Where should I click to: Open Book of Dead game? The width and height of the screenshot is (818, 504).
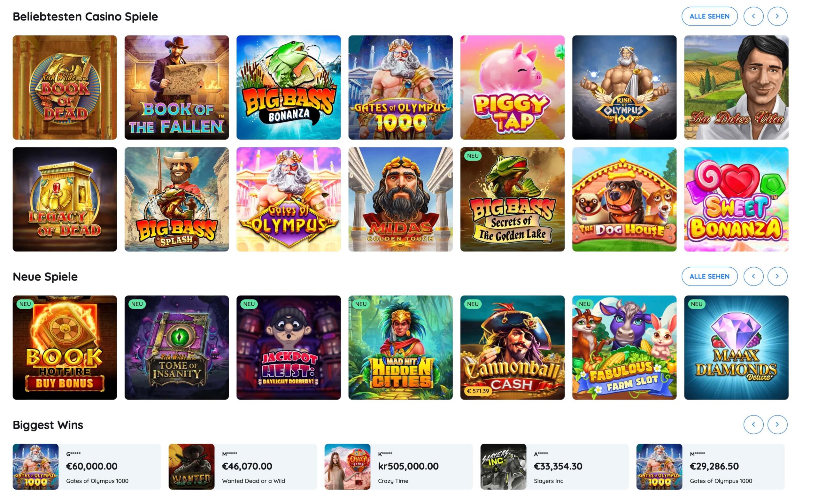click(x=65, y=87)
